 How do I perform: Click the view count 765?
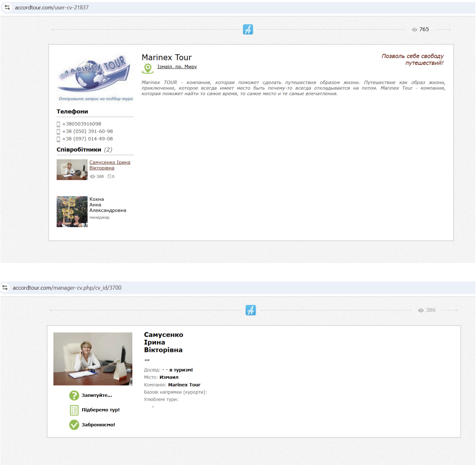424,29
